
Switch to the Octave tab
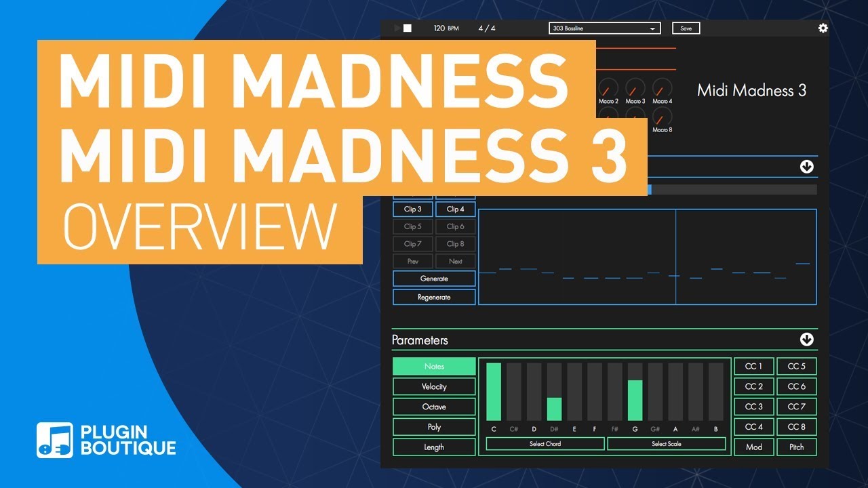tap(434, 407)
